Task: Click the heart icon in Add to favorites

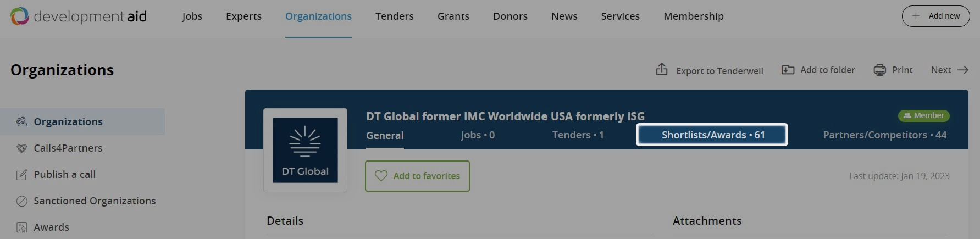Action: point(381,176)
